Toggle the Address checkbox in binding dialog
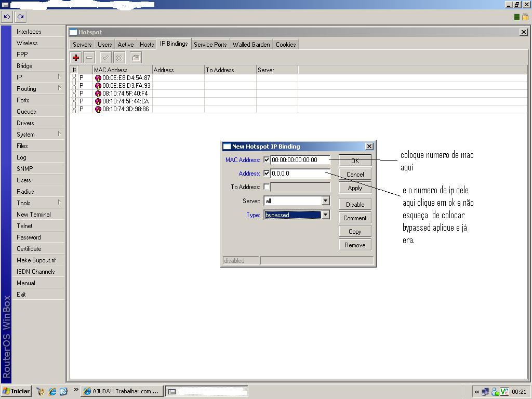 pos(267,174)
